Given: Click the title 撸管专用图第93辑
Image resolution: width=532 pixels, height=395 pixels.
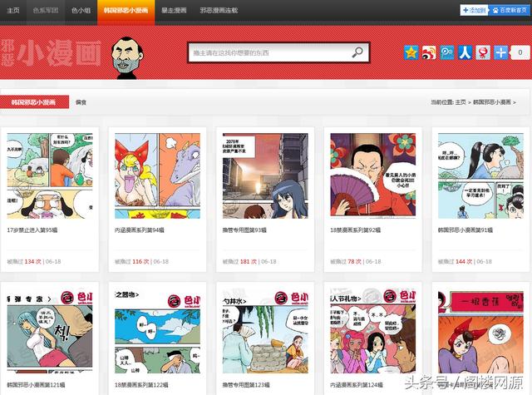Looking at the screenshot, I should tap(244, 230).
